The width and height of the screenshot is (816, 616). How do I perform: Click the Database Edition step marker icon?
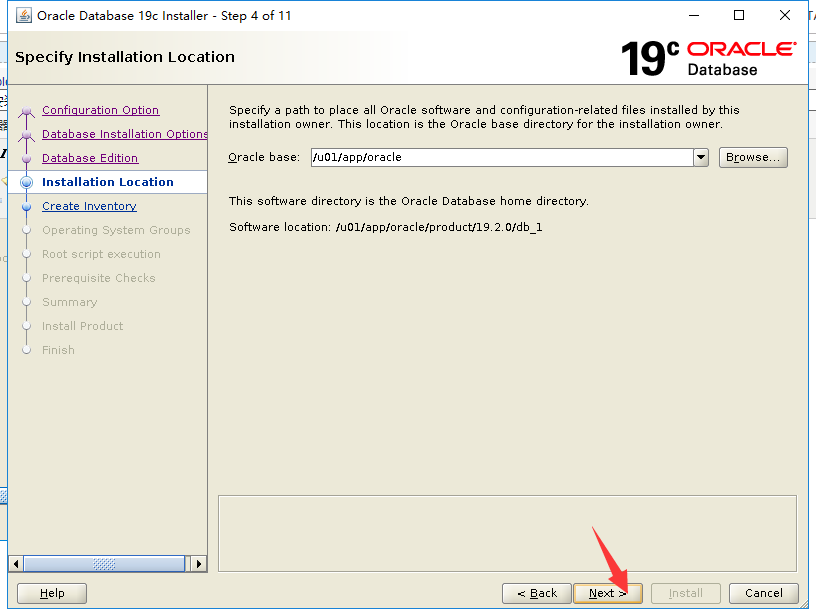27,159
